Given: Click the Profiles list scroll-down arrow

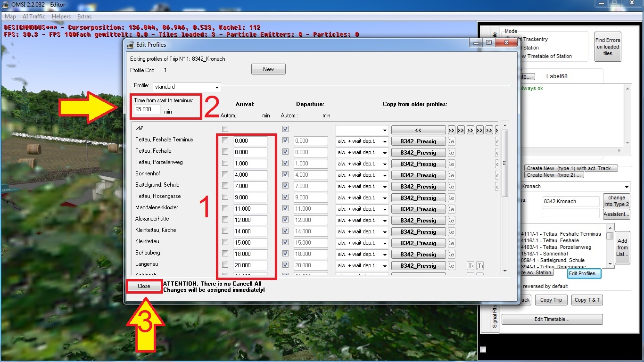Looking at the screenshot, I should click(x=505, y=271).
